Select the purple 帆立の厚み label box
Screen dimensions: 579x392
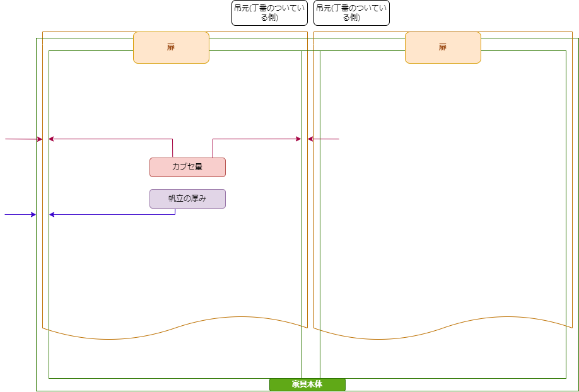pyautogui.click(x=187, y=199)
